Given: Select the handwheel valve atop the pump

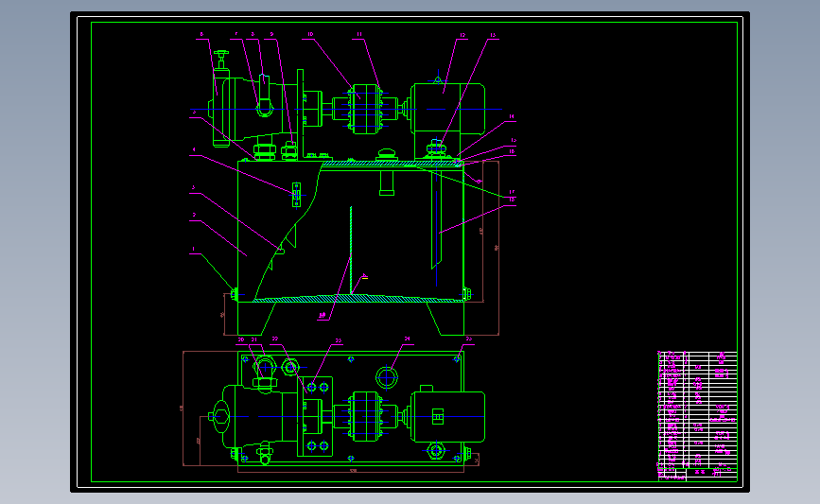Looking at the screenshot, I should (x=221, y=60).
